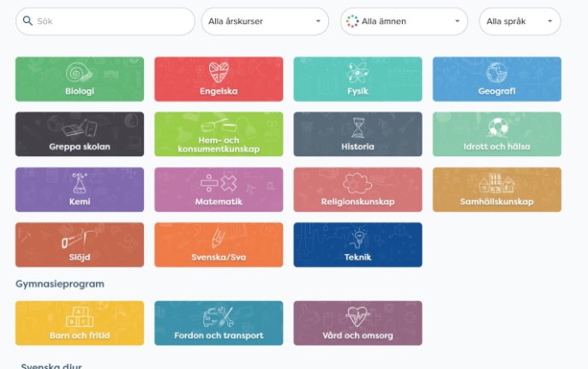
Task: Click the heartbeat icon on Vård och omsorg
Action: coord(357,316)
